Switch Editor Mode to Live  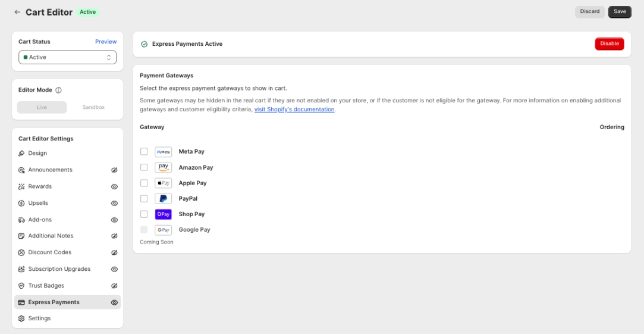click(x=42, y=107)
